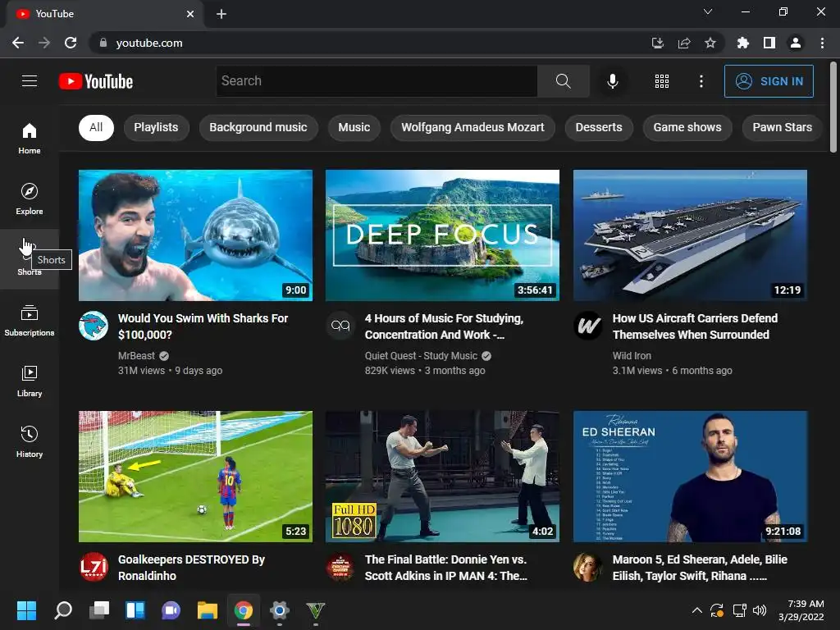Image resolution: width=840 pixels, height=630 pixels.
Task: Select the Game shows chip
Action: point(687,127)
